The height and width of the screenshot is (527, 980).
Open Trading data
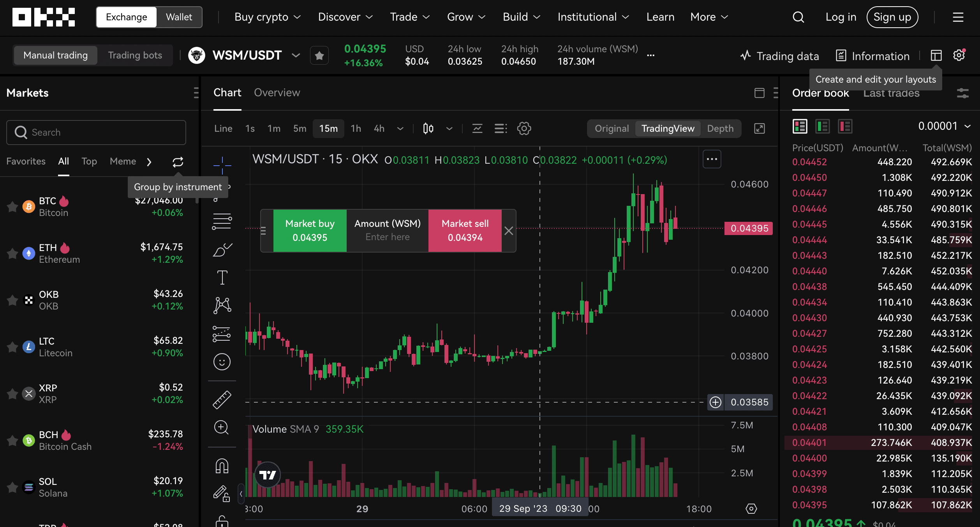coord(780,56)
